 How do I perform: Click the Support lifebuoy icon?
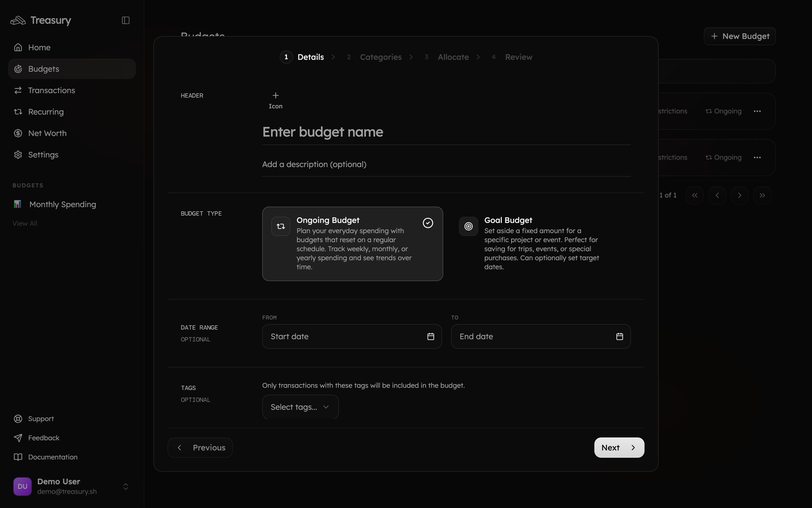tap(18, 419)
